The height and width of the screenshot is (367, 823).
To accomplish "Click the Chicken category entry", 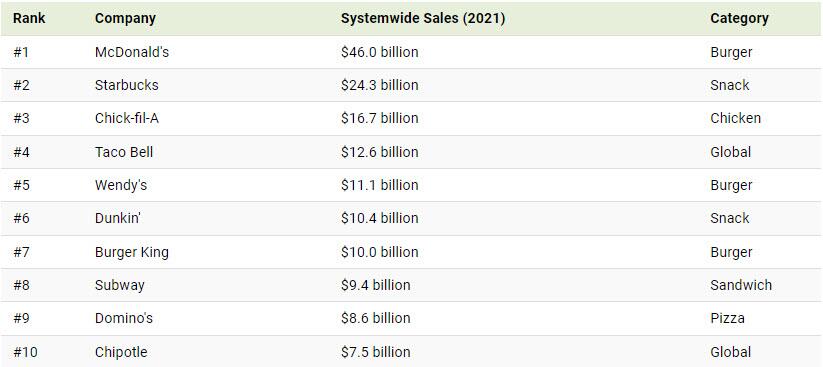I will (735, 118).
